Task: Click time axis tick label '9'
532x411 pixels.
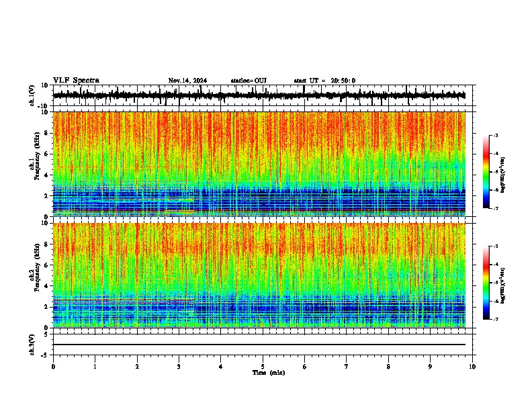Action: pos(430,367)
